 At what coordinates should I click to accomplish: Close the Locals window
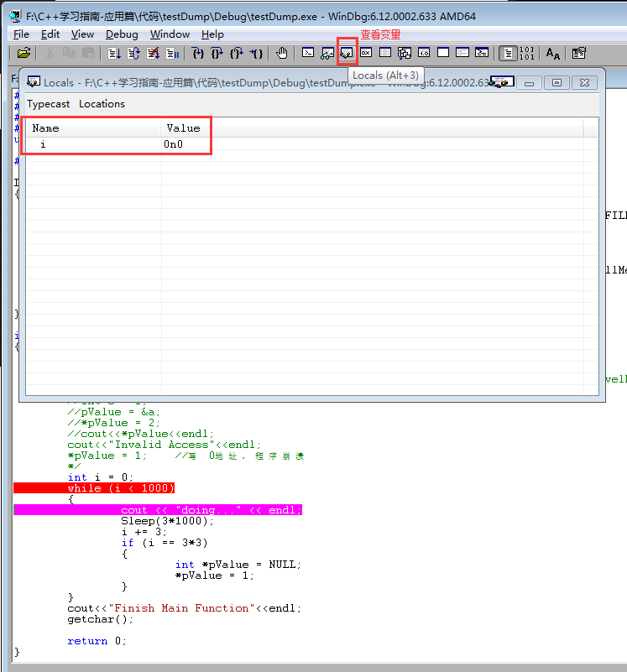pos(584,83)
